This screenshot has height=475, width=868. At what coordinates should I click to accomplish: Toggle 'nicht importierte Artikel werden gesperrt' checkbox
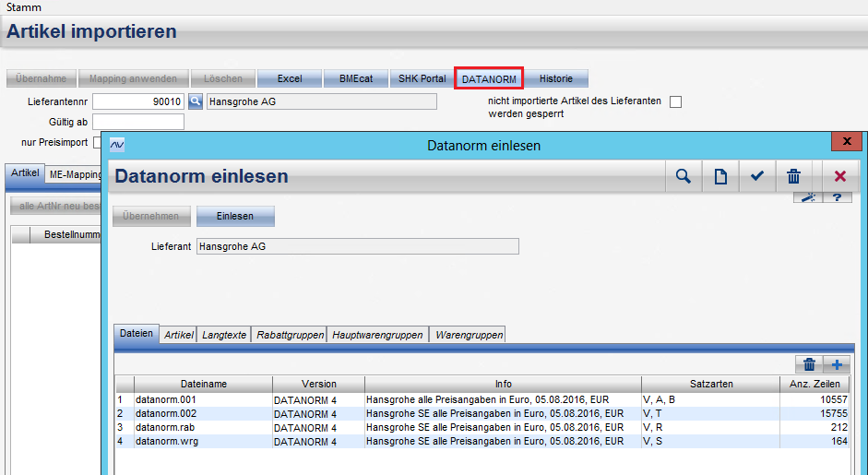(675, 101)
